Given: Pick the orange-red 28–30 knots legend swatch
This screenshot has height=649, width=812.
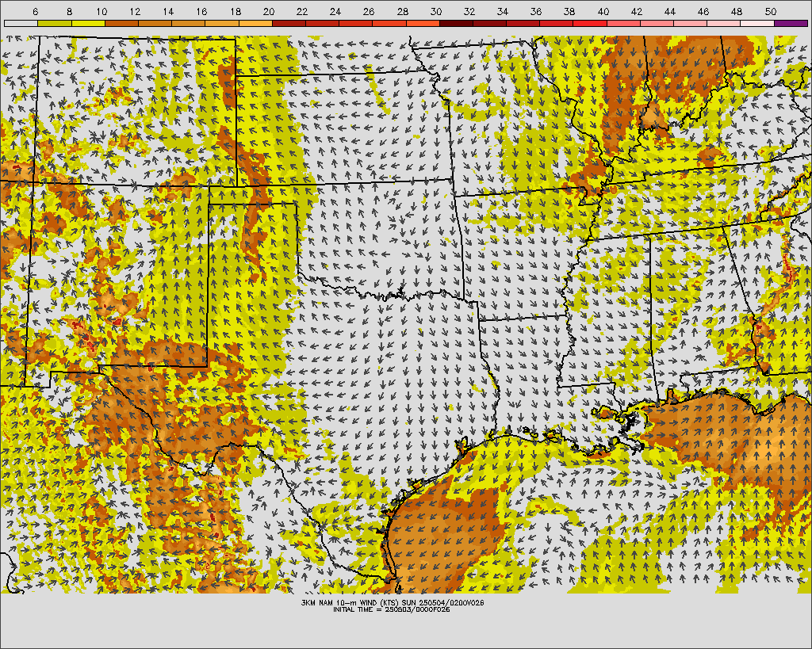Looking at the screenshot, I should [423, 23].
